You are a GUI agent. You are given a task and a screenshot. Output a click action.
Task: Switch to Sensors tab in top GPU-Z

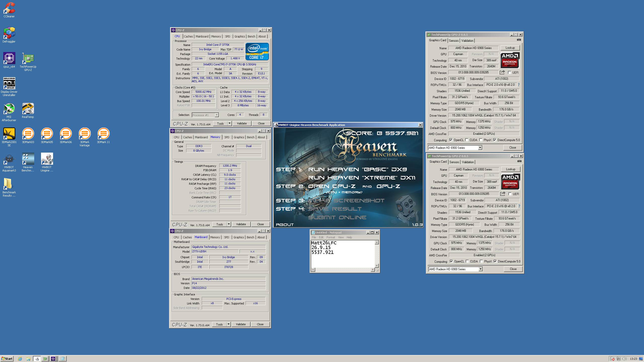(x=454, y=41)
